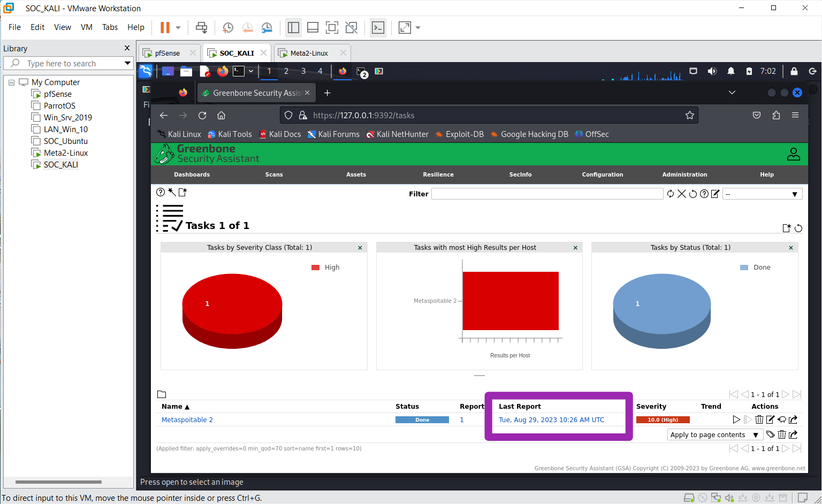The height and width of the screenshot is (504, 822).
Task: Export page contents via bulk export icon
Action: 793,434
